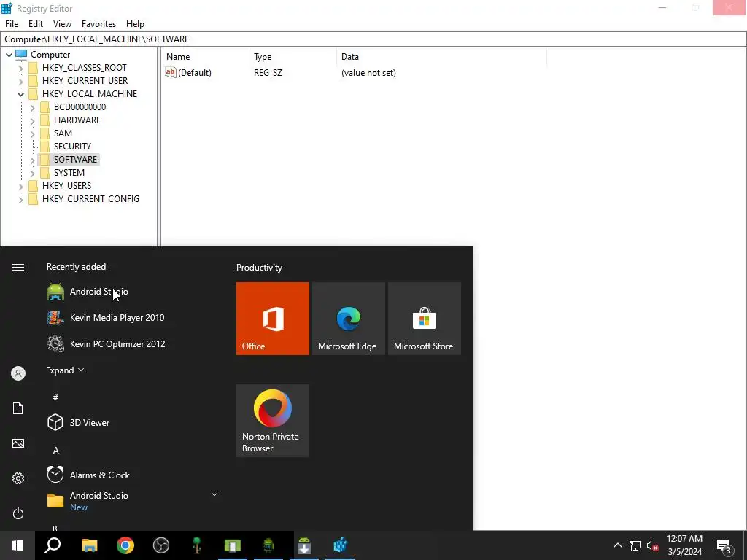Screen dimensions: 747x560
Task: Open Documents from Start sidebar
Action: pos(18,408)
